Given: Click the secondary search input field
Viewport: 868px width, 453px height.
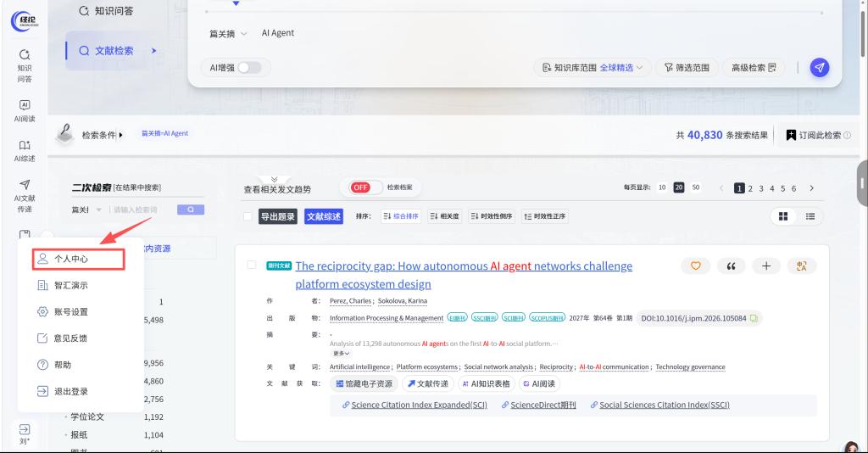Looking at the screenshot, I should point(142,210).
